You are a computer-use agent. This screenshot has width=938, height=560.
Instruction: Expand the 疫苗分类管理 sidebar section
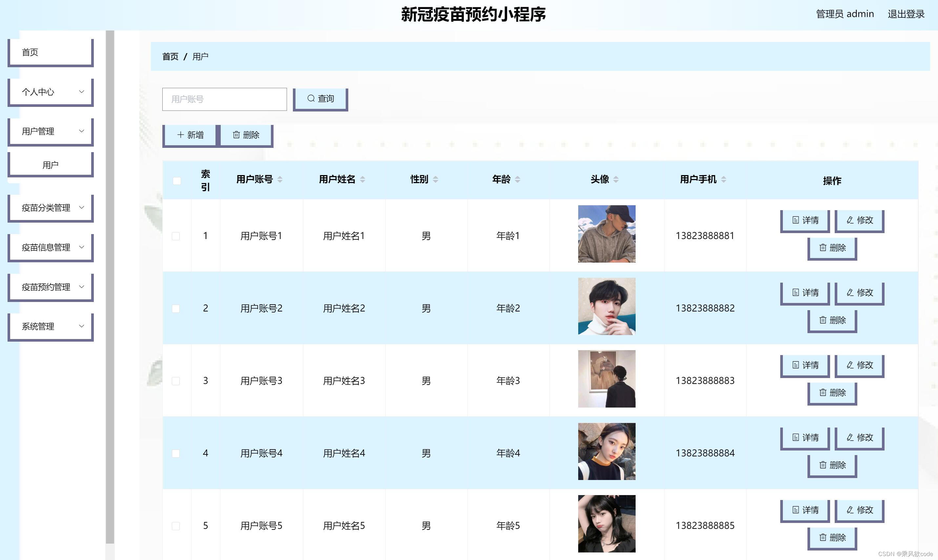pyautogui.click(x=50, y=208)
